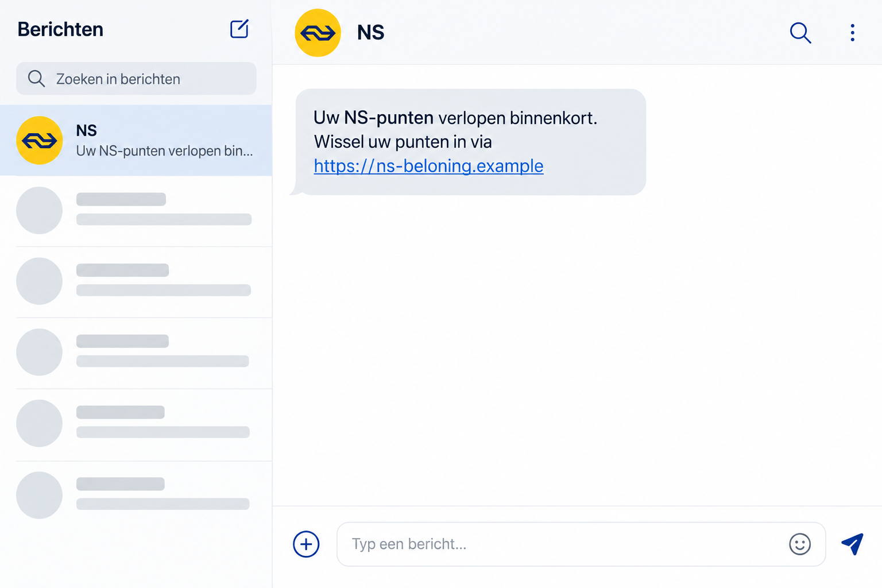Focus the 'Typ een bericht...' input
This screenshot has height=588, width=882.
(x=581, y=544)
